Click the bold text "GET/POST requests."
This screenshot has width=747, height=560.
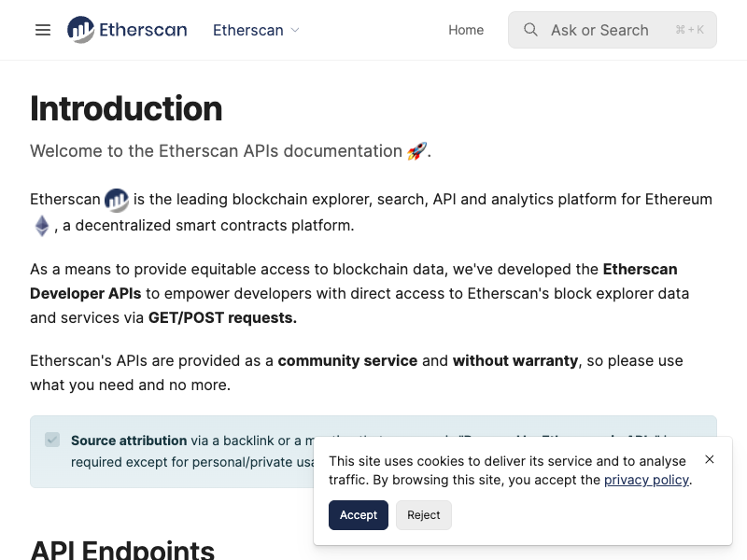222,317
